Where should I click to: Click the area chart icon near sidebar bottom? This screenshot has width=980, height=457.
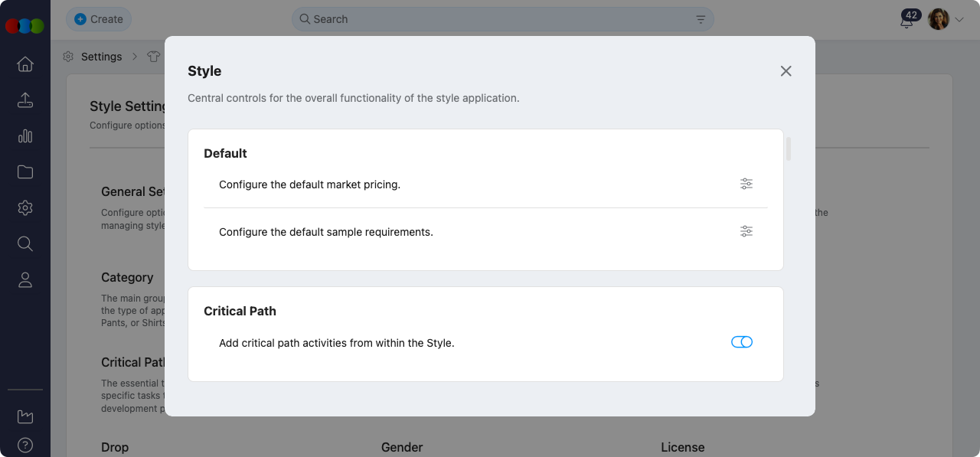point(25,416)
